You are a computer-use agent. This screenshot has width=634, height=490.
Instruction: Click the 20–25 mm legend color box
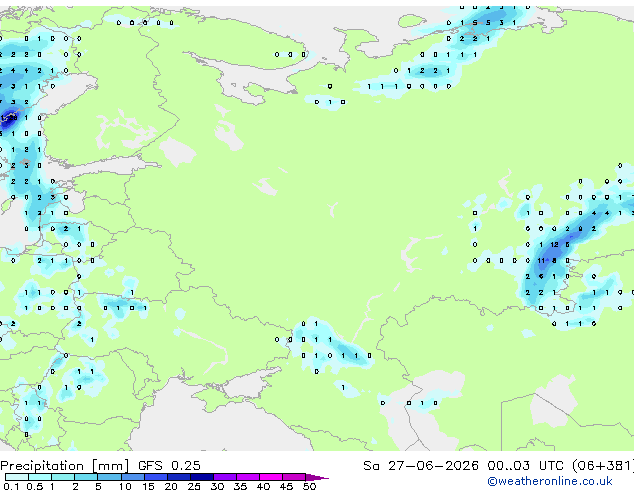click(x=178, y=477)
